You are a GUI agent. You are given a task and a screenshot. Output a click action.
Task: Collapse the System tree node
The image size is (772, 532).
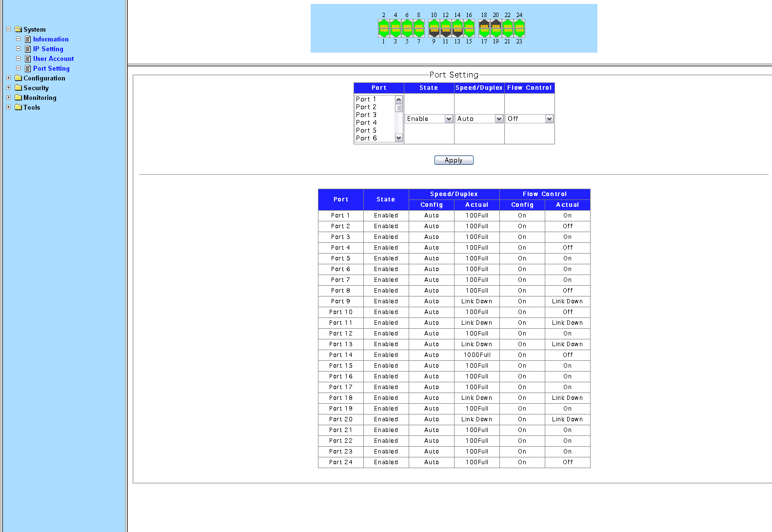click(x=8, y=29)
